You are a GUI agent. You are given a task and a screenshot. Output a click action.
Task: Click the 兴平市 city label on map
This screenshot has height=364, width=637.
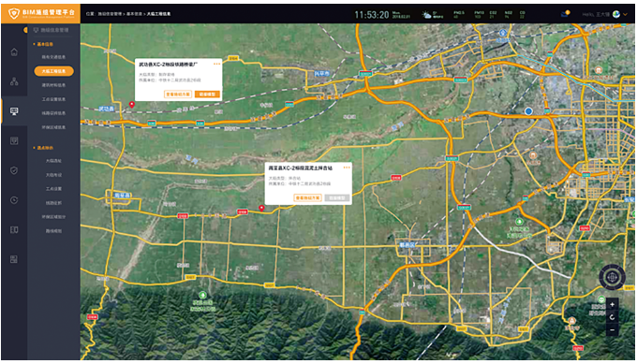tap(321, 74)
